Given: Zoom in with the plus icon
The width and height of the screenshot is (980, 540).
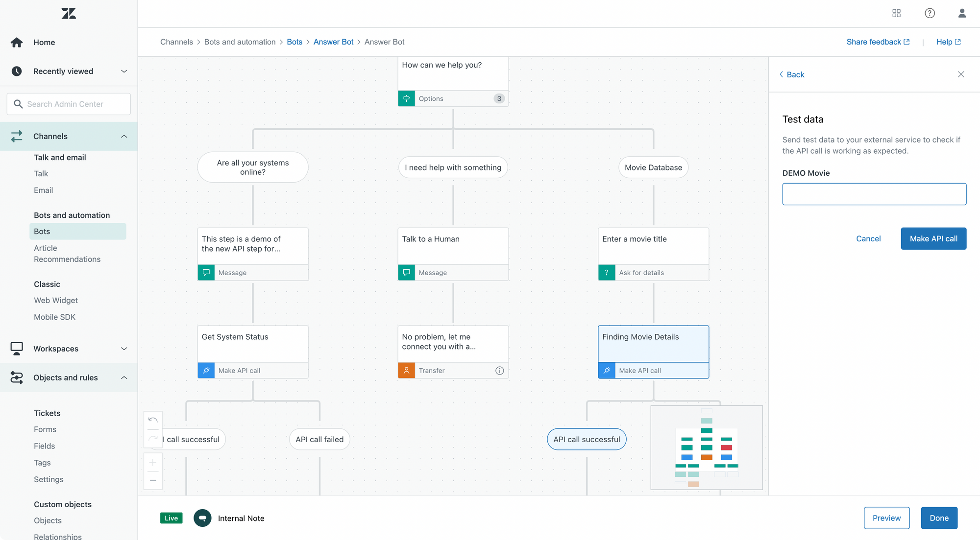Looking at the screenshot, I should point(153,462).
